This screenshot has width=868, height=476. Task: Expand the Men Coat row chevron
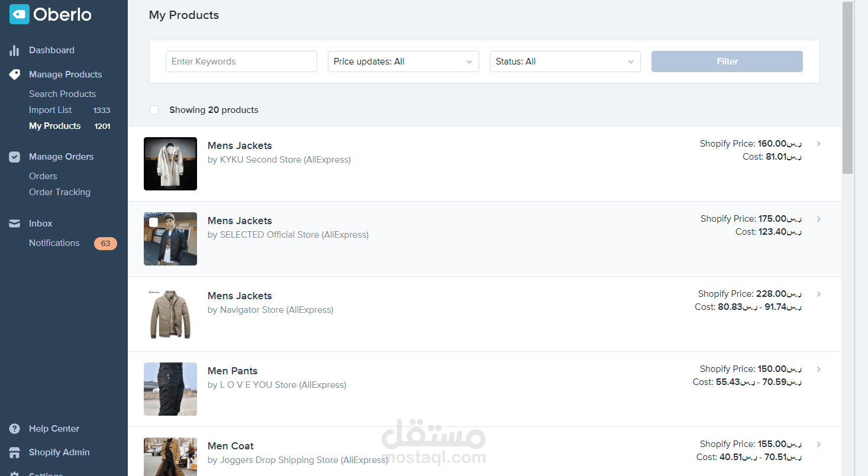819,444
